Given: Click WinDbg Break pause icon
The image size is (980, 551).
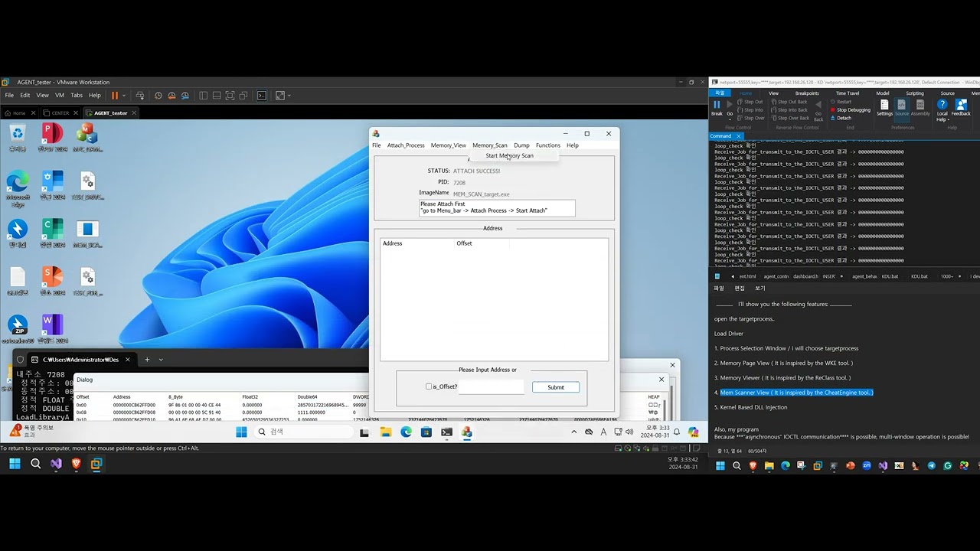Looking at the screenshot, I should pyautogui.click(x=717, y=107).
